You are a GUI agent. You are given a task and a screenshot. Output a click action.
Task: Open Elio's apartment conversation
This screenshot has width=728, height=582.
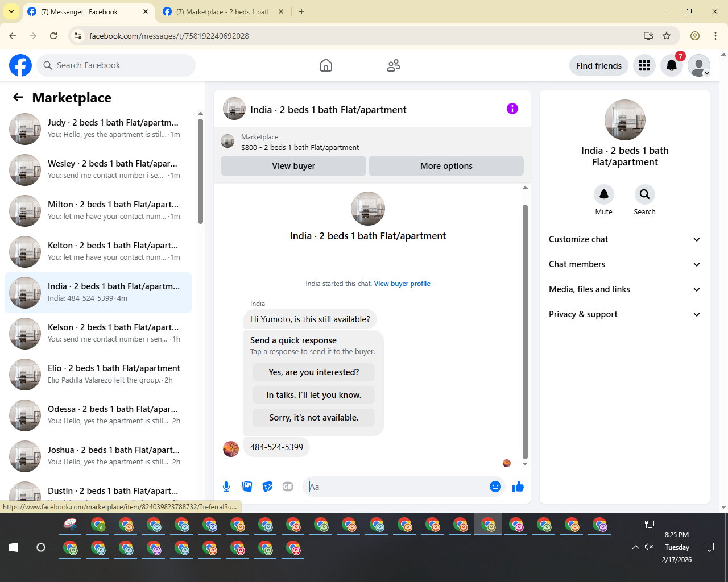98,375
